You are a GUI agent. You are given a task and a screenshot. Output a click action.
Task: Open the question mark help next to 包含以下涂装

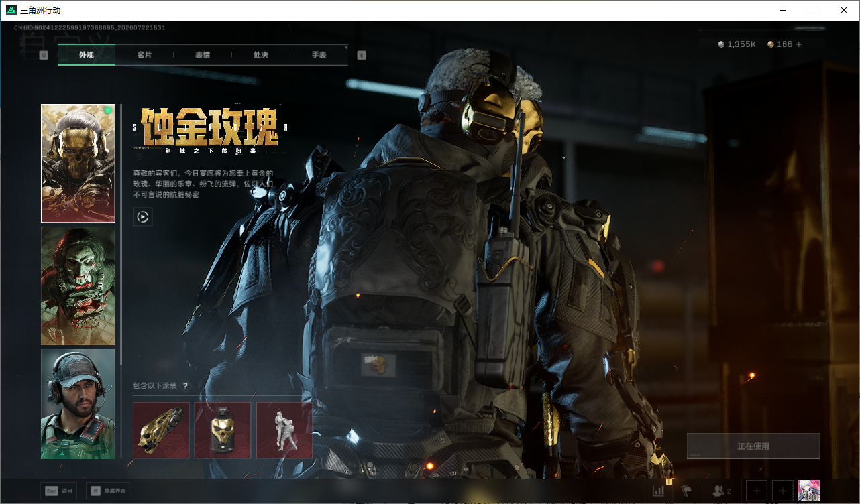click(185, 386)
